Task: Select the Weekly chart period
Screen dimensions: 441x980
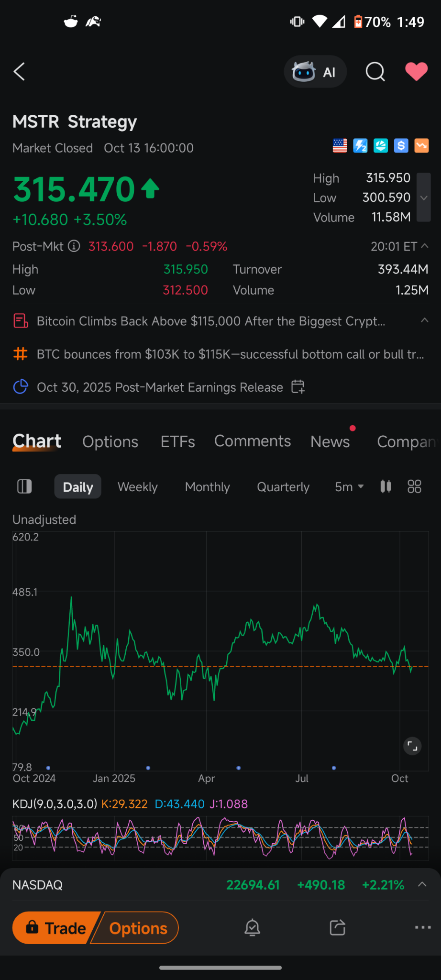Action: (x=137, y=487)
